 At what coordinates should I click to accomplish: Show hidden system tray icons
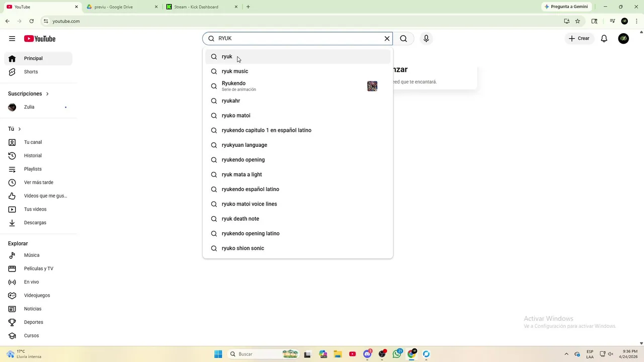567,354
